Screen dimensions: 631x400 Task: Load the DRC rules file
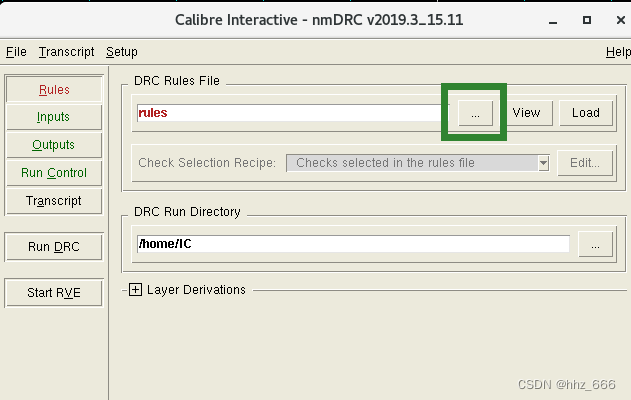click(585, 113)
